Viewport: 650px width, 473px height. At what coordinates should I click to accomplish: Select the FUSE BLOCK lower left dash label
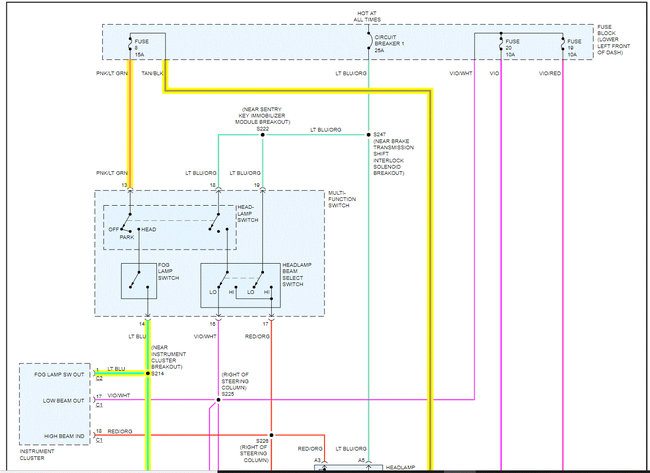click(613, 40)
